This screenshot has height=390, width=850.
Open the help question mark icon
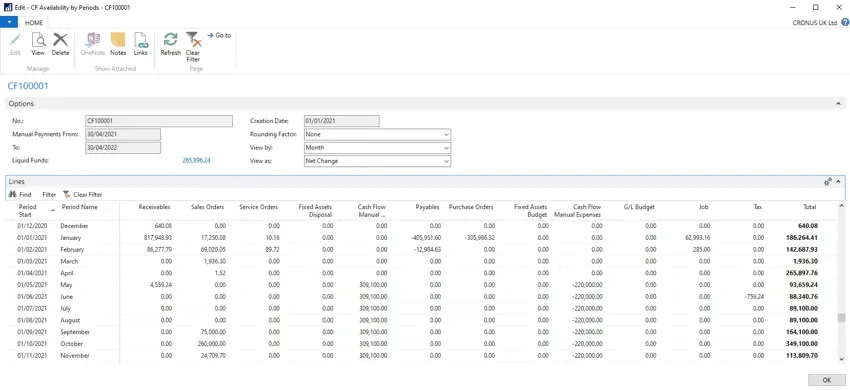point(845,23)
